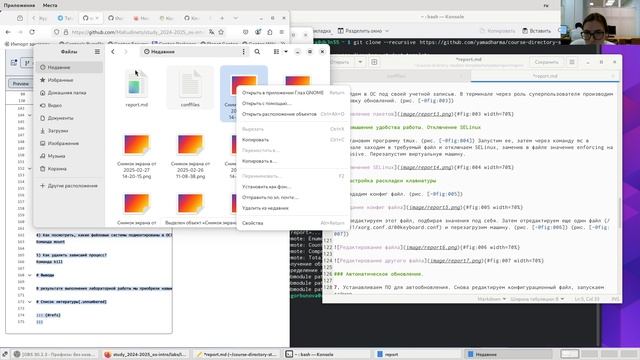640x360 pixels.
Task: Search in the Files window
Action: click(257, 52)
